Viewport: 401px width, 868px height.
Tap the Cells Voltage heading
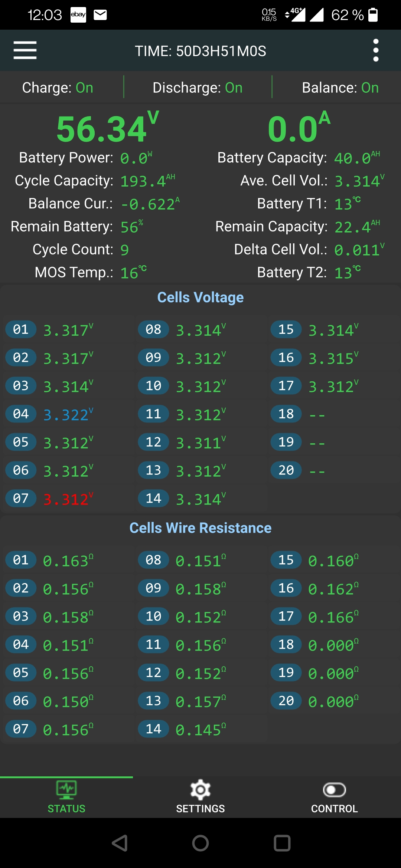point(200,297)
